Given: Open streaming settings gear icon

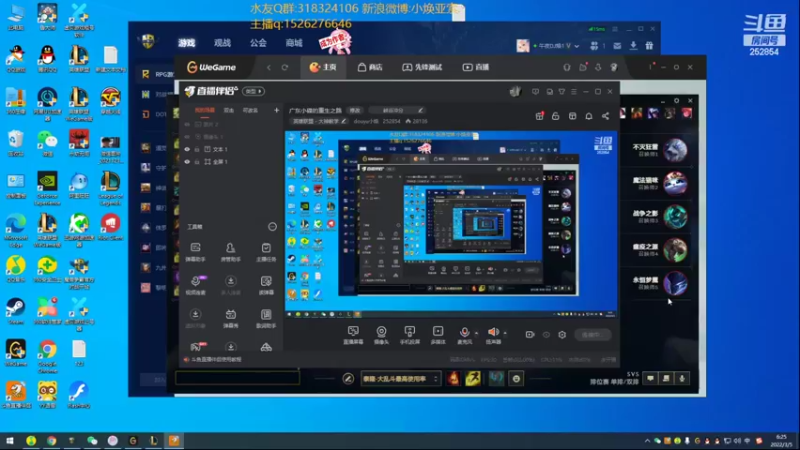Looking at the screenshot, I should (562, 335).
